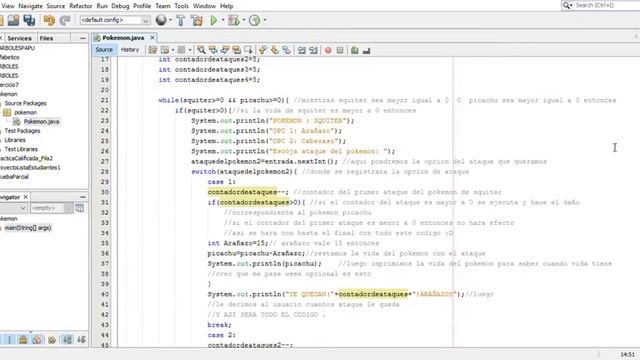Click the globe browser icon
The width and height of the screenshot is (640, 360).
coord(161,20)
